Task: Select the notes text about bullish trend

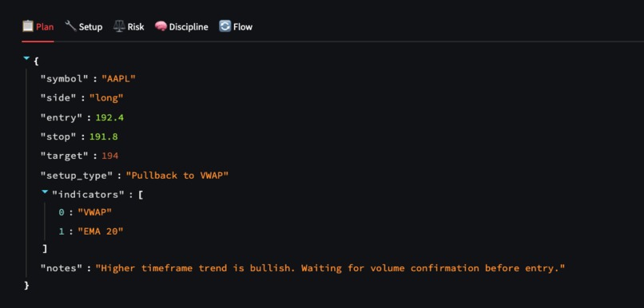Action: [x=330, y=268]
